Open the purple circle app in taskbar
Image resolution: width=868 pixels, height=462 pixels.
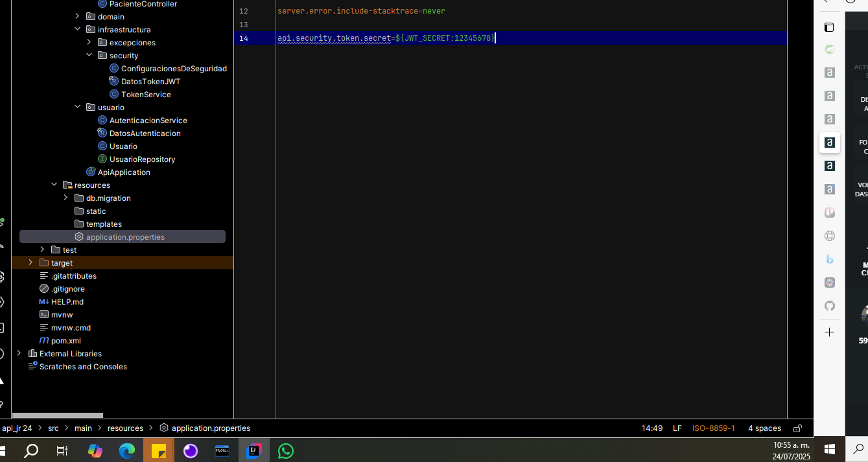tap(191, 450)
